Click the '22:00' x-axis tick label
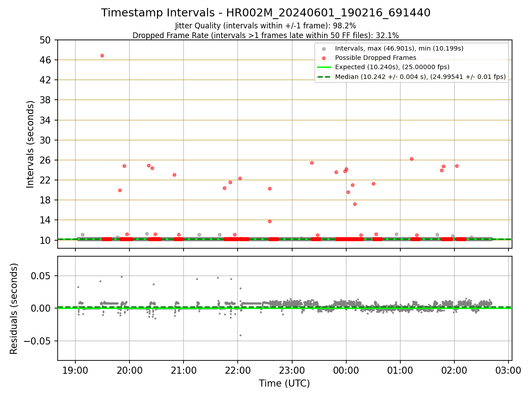Screen dimensions: 532x399 click(238, 370)
